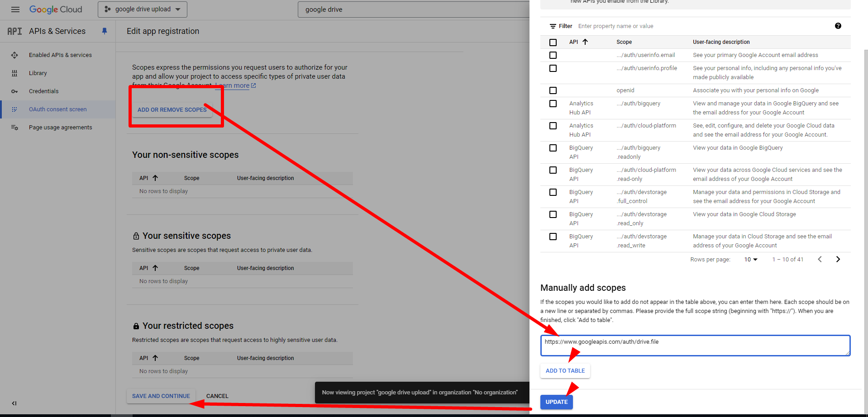
Task: Check the cloud-platform.read-only scope checkbox
Action: coord(553,170)
